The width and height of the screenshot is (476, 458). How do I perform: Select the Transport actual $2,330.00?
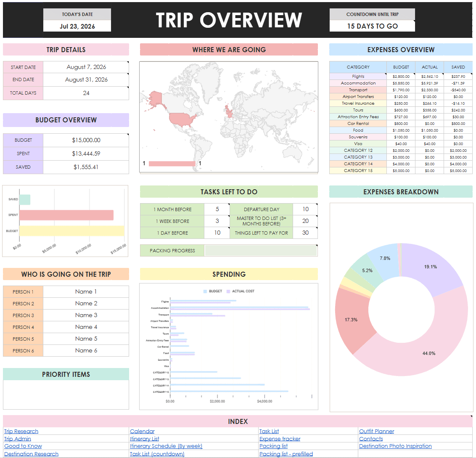click(x=430, y=90)
